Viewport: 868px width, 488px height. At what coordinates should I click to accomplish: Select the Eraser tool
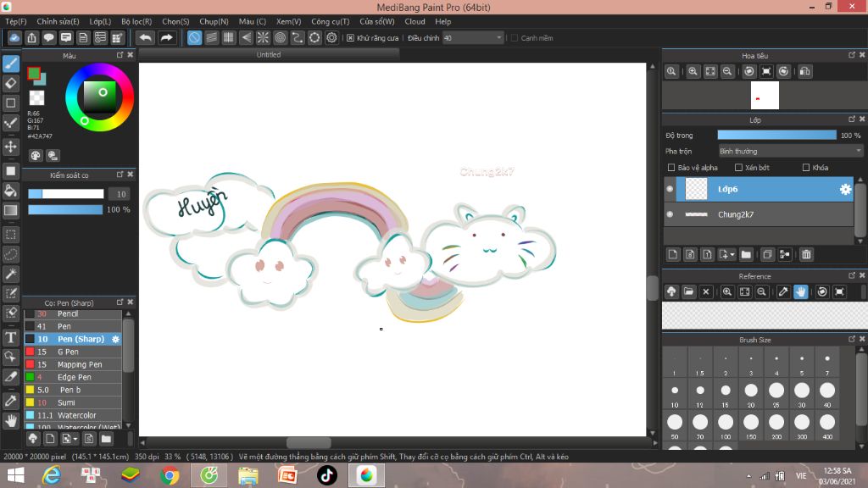(x=11, y=84)
